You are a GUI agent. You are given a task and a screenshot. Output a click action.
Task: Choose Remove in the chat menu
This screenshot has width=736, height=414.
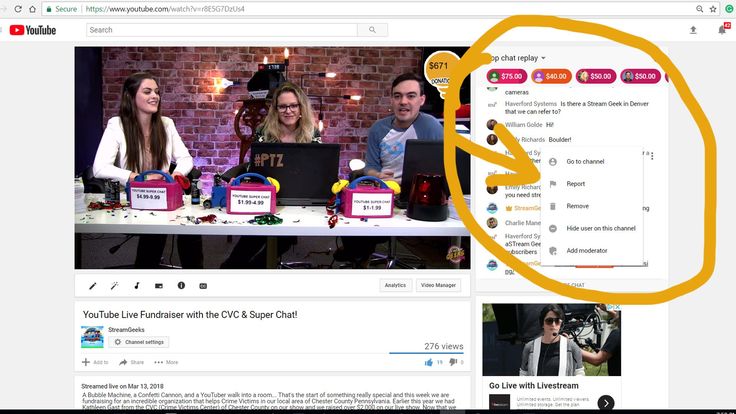pos(591,206)
